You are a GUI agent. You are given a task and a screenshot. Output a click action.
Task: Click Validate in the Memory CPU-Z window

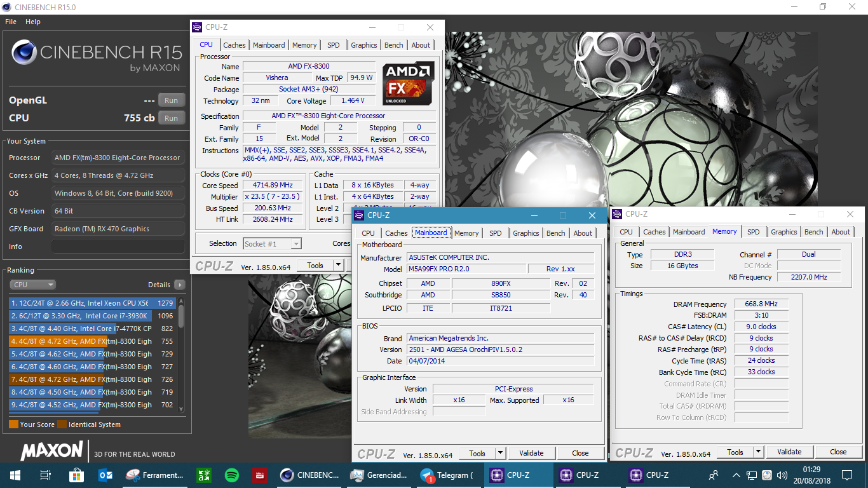pyautogui.click(x=789, y=452)
